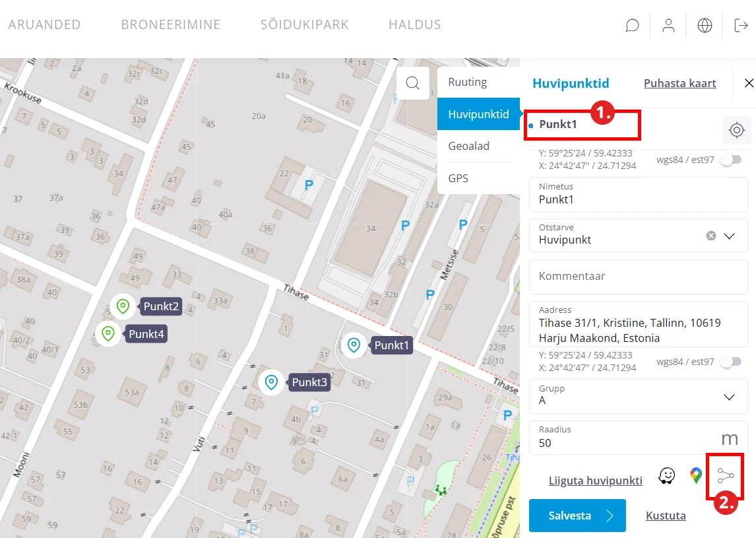Center map on Punkt1 with target icon
The width and height of the screenshot is (756, 538).
click(737, 130)
